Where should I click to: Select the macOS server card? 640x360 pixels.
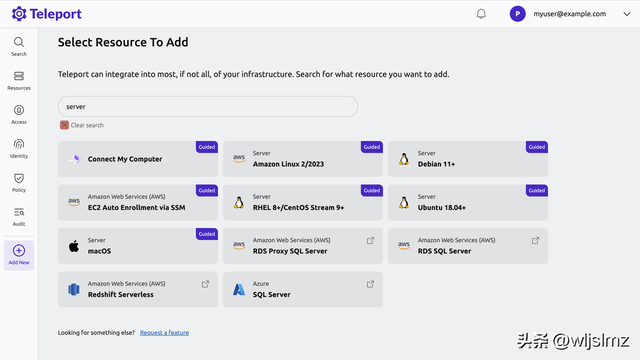138,246
